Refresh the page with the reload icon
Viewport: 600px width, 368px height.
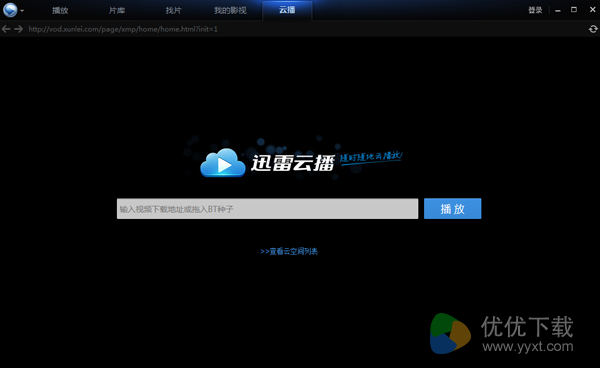(x=593, y=29)
